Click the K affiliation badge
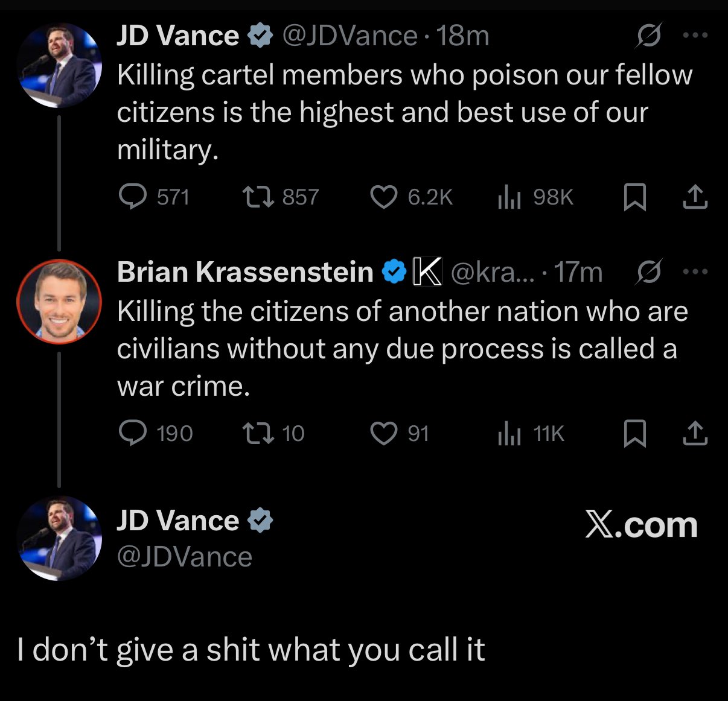The height and width of the screenshot is (701, 728). click(427, 271)
